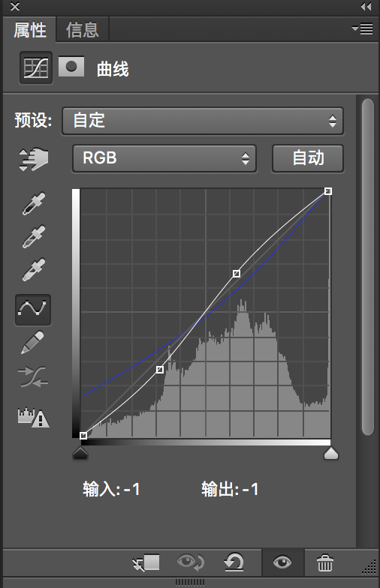Click the histogram accuracy warning icon
The width and height of the screenshot is (380, 588).
(x=33, y=417)
